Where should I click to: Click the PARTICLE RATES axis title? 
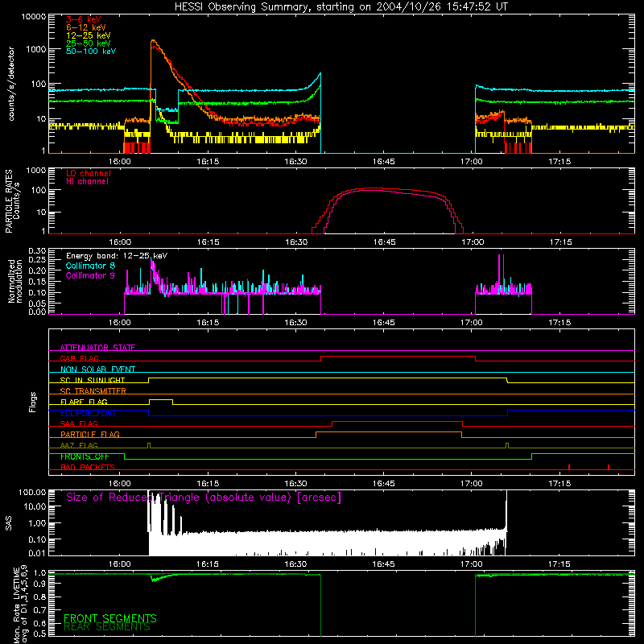click(13, 201)
